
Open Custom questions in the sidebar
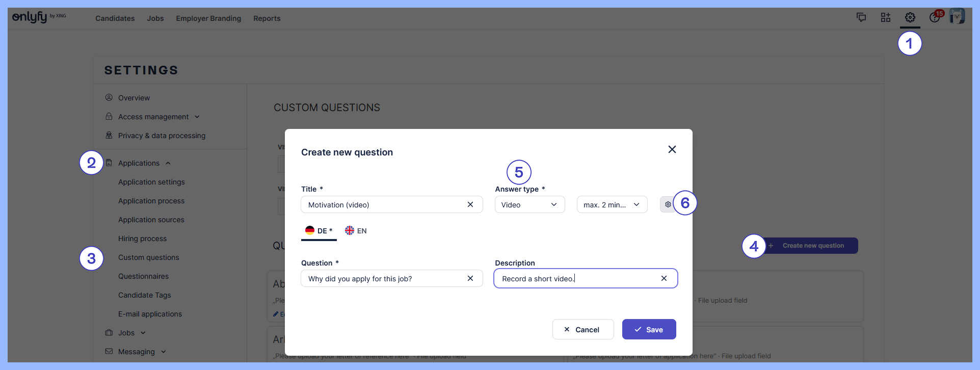pyautogui.click(x=148, y=257)
